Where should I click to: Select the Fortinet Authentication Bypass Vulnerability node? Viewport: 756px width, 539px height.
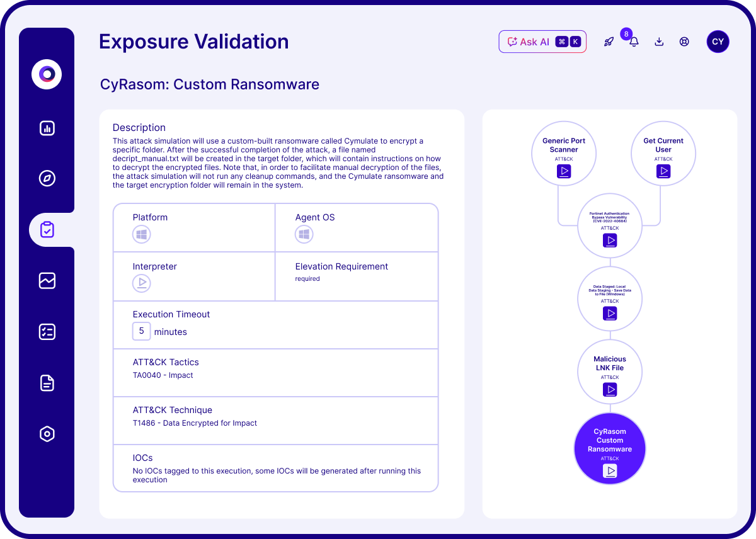click(610, 226)
